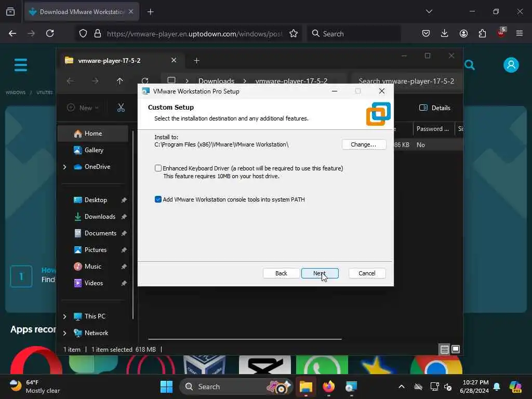
Task: Reload the page in Firefox
Action: click(50, 33)
